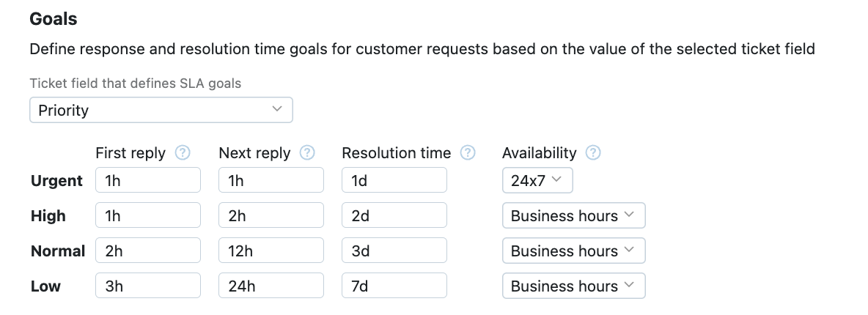Open the Normal availability Business hours dropdown

(573, 251)
